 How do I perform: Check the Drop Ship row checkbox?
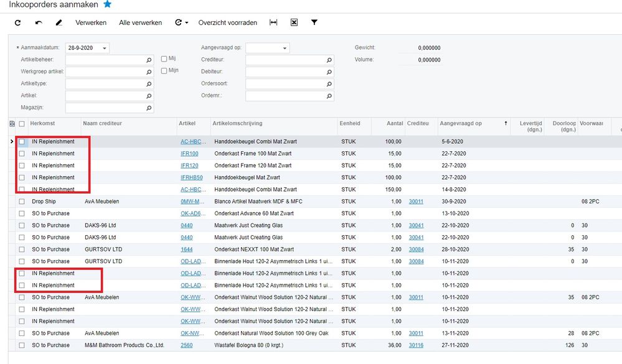[x=22, y=202]
